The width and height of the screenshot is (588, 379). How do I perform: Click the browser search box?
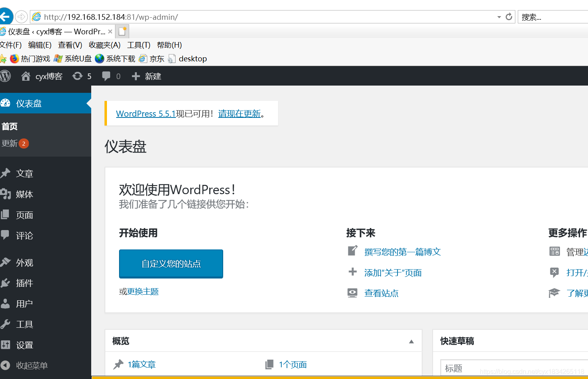[x=553, y=17]
